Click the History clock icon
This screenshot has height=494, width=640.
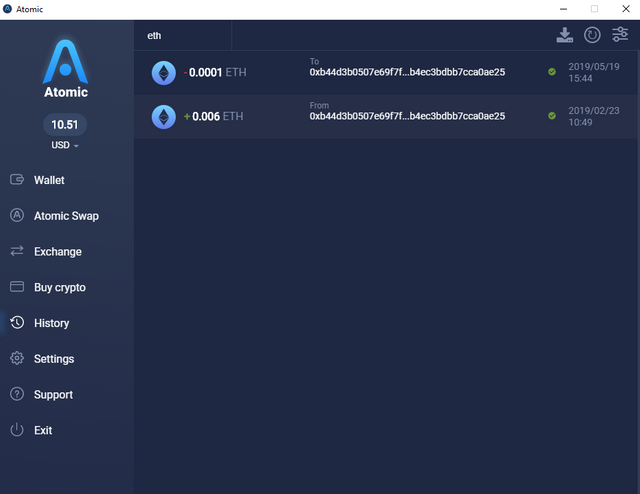tap(17, 323)
